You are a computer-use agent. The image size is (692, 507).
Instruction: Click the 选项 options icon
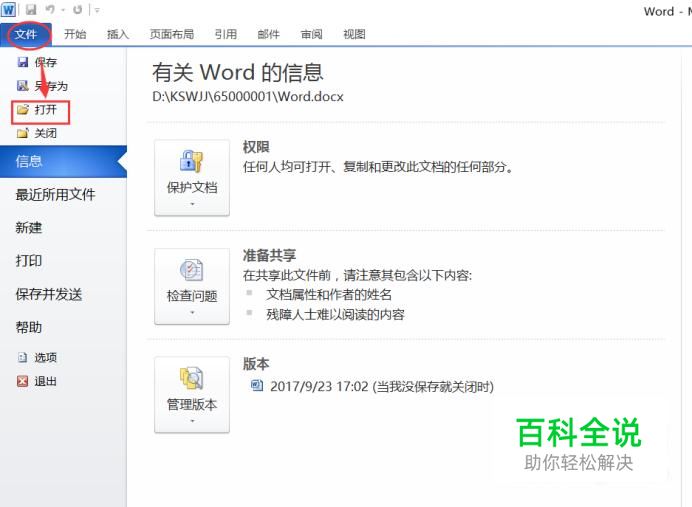tap(23, 357)
